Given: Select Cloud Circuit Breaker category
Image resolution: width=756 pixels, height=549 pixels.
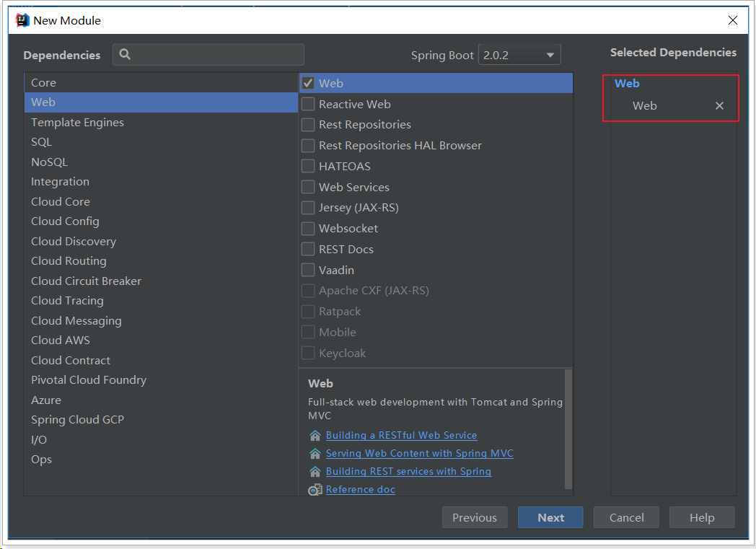Looking at the screenshot, I should pos(161,281).
